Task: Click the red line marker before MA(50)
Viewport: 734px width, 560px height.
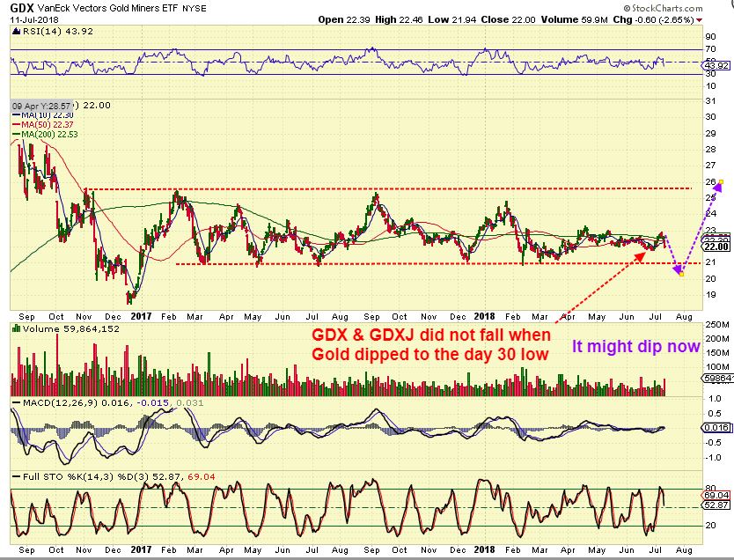Action: coord(16,124)
